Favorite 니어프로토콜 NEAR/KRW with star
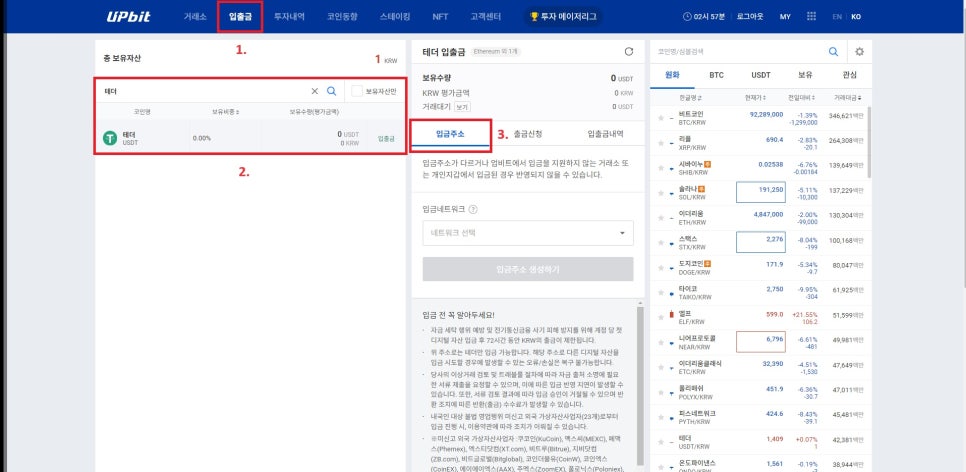The width and height of the screenshot is (966, 472). pos(660,343)
